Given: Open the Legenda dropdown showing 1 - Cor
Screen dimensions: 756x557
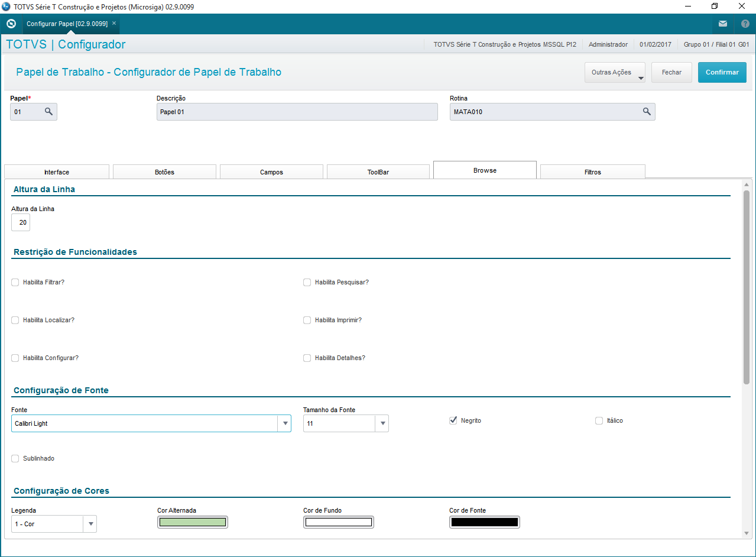Looking at the screenshot, I should [x=54, y=524].
